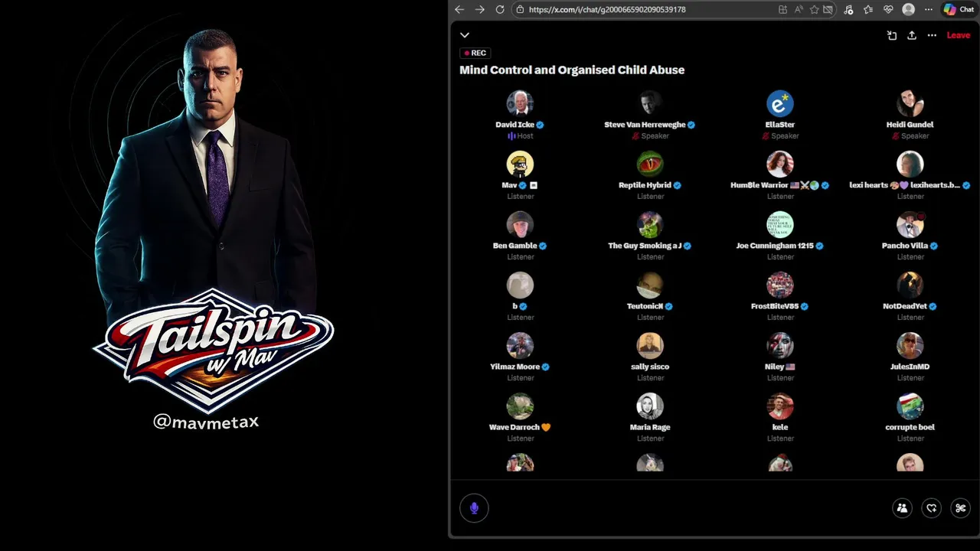Click the scissors clip icon

(961, 508)
